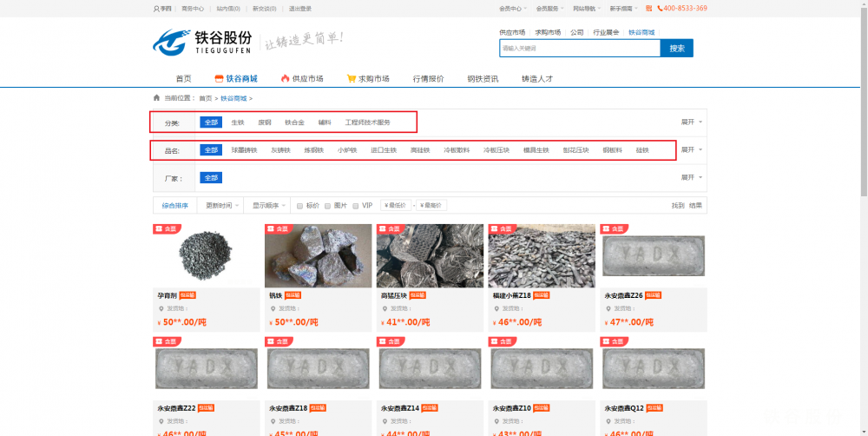Expand the 分类 row with 展开

691,122
